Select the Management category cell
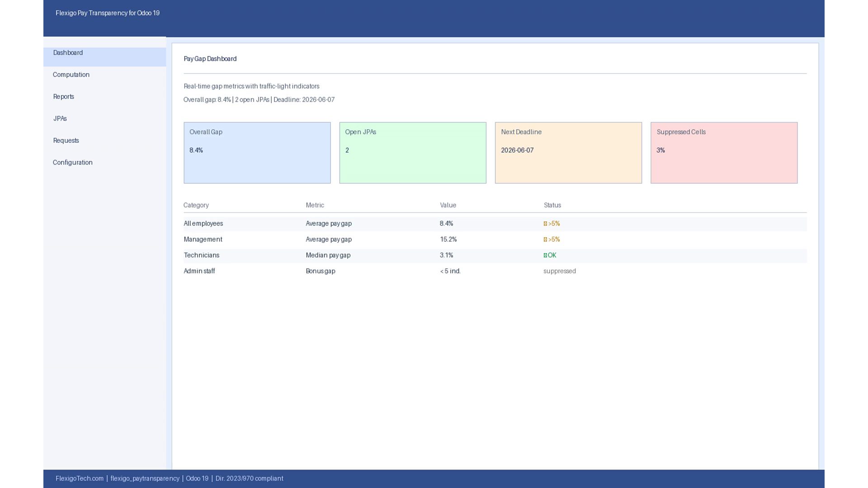The height and width of the screenshot is (488, 868). (x=203, y=239)
